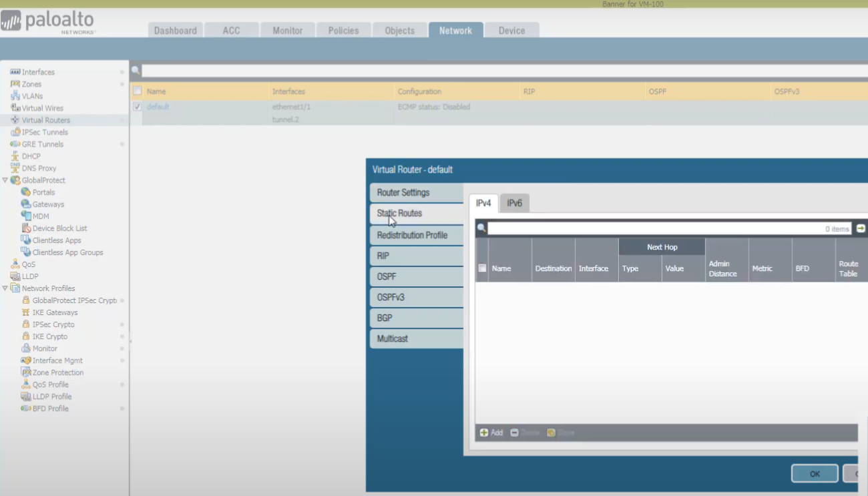Click the search magnifier in the static routes grid
This screenshot has width=868, height=496.
[x=481, y=229]
